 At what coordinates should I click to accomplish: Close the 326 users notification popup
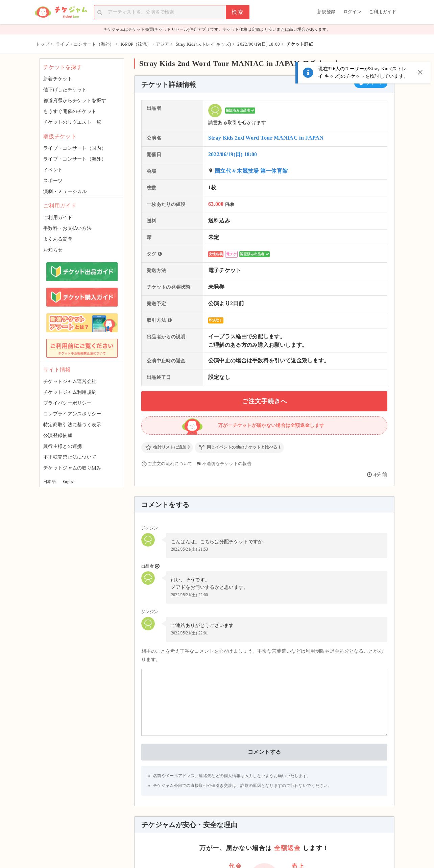(x=420, y=72)
